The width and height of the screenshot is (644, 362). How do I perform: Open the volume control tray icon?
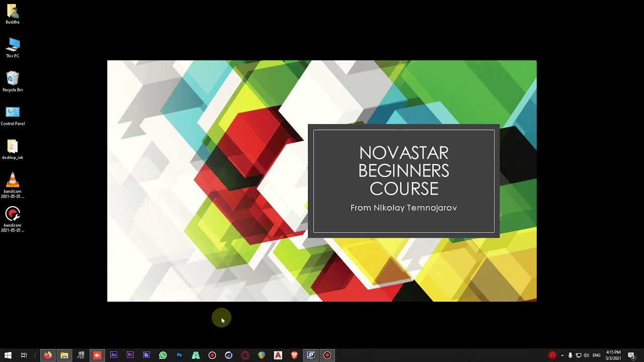586,355
